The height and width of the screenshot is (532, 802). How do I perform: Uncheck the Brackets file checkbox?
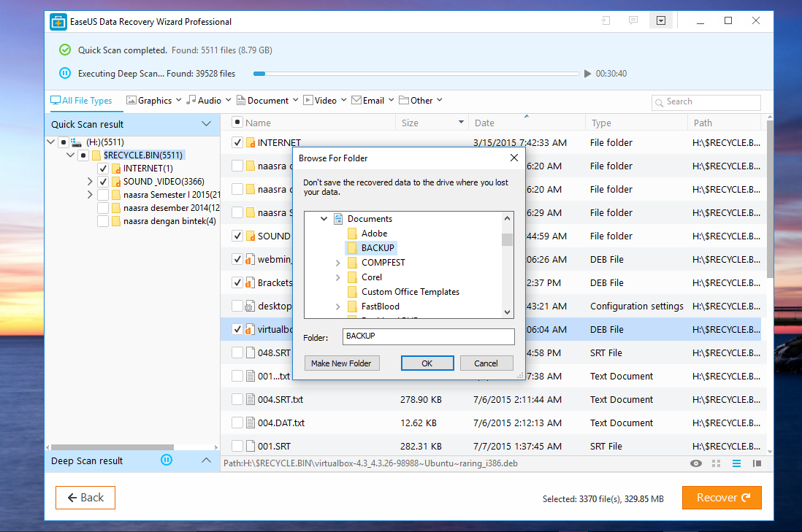coord(237,282)
